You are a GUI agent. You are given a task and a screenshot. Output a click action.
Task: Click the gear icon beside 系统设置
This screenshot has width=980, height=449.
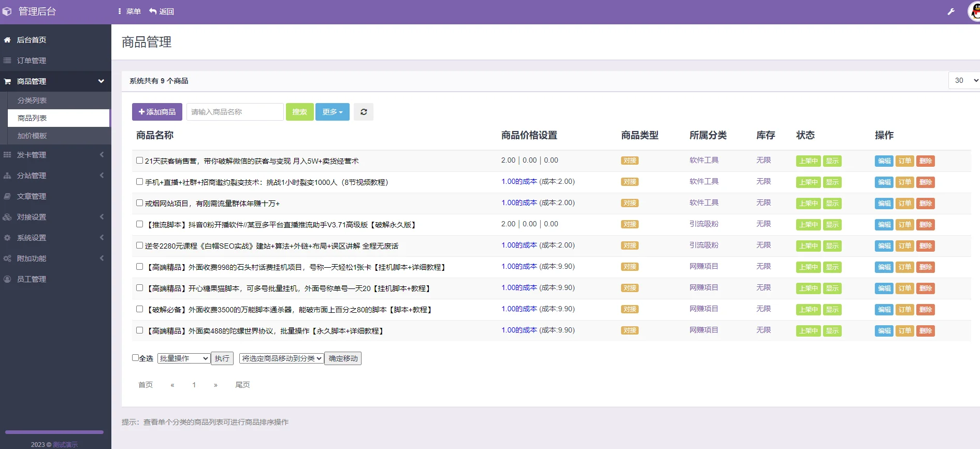pyautogui.click(x=7, y=238)
